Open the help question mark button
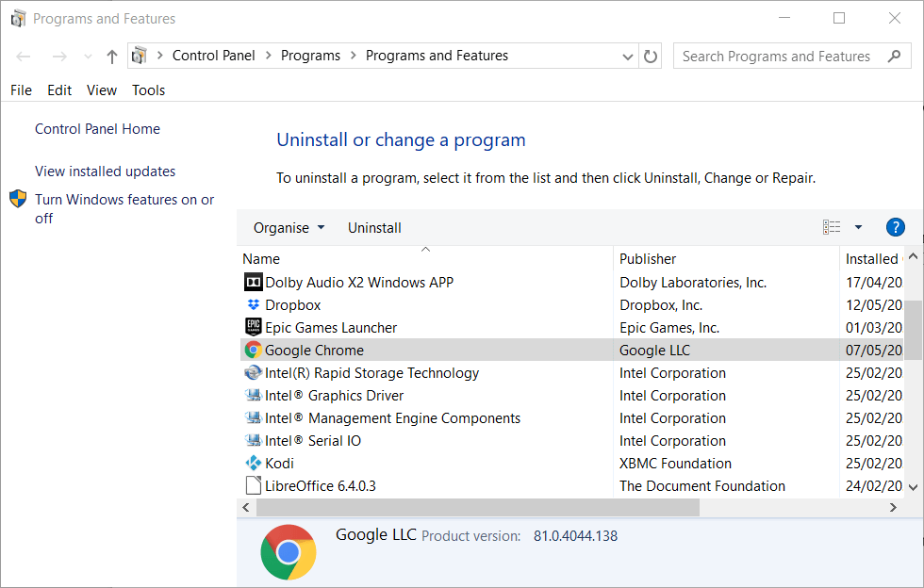Viewport: 924px width, 588px height. coord(895,227)
